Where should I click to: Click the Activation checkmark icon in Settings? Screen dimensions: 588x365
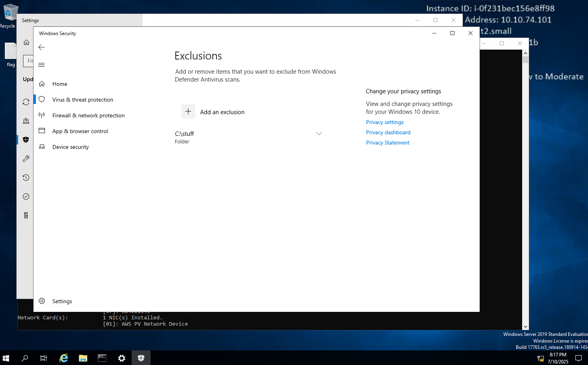[26, 196]
